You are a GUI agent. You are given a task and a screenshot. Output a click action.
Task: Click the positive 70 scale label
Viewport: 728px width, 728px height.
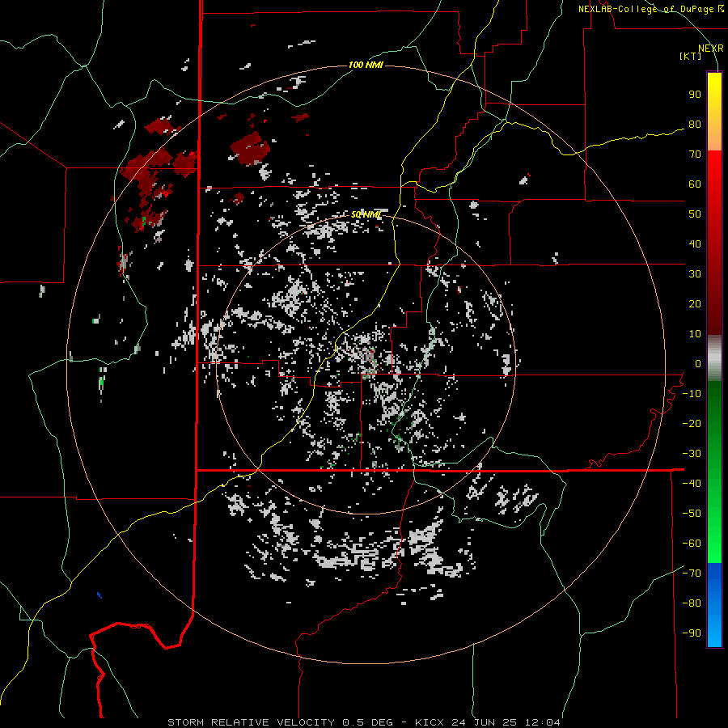tap(695, 154)
